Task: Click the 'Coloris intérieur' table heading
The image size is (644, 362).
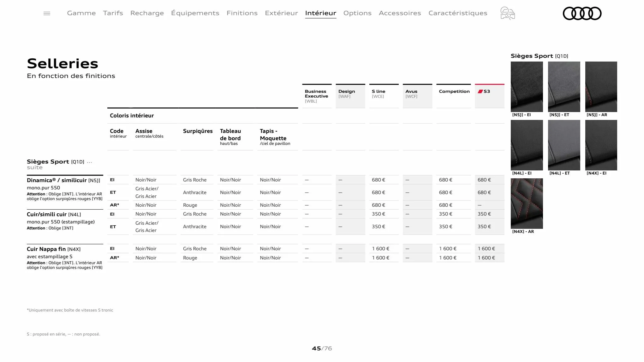Action: point(132,116)
